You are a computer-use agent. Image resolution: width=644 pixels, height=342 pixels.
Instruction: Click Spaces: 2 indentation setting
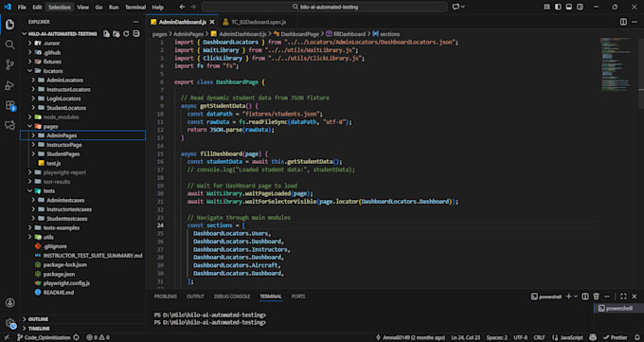[497, 337]
